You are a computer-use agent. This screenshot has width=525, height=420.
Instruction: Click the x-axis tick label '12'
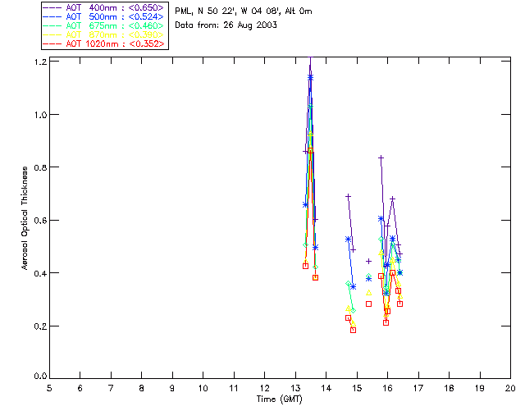[x=264, y=388]
